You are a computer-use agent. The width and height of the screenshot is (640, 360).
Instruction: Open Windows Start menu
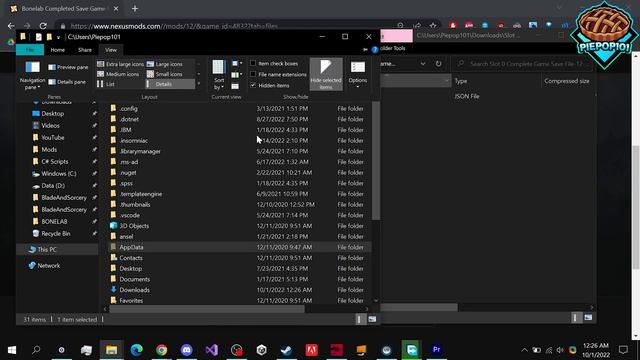[x=12, y=350]
